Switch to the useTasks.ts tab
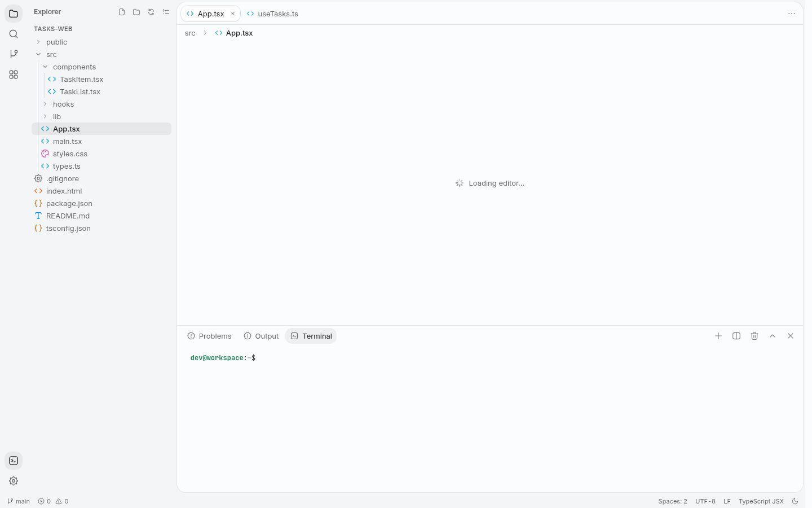 pyautogui.click(x=272, y=14)
